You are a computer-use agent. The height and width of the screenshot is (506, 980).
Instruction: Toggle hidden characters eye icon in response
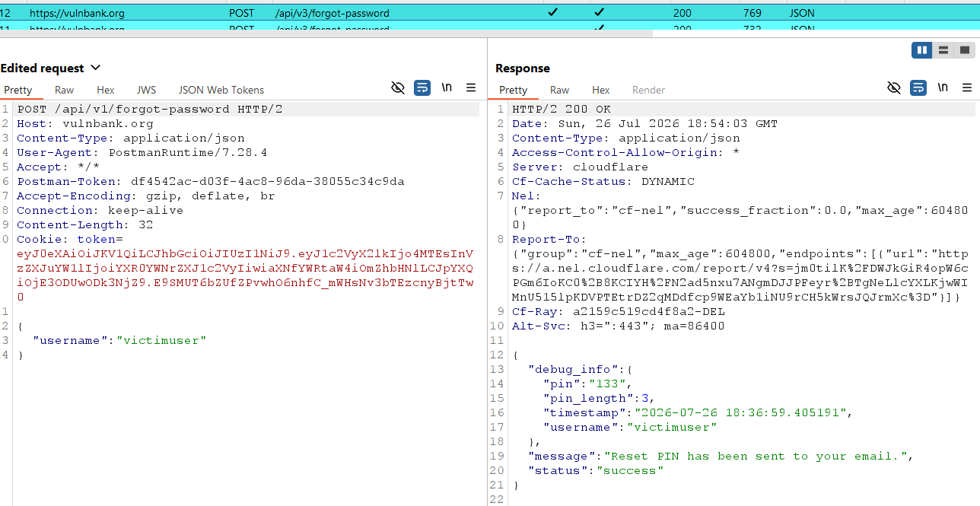[x=894, y=88]
